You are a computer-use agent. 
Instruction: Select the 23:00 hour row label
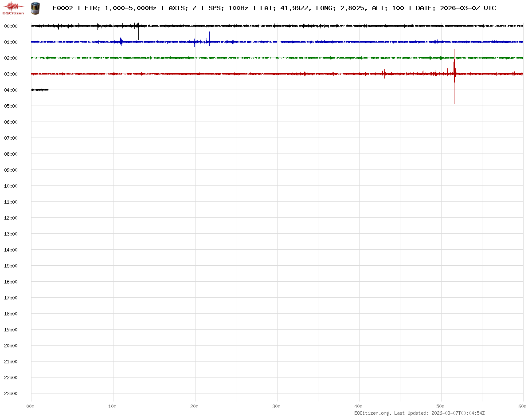point(11,393)
